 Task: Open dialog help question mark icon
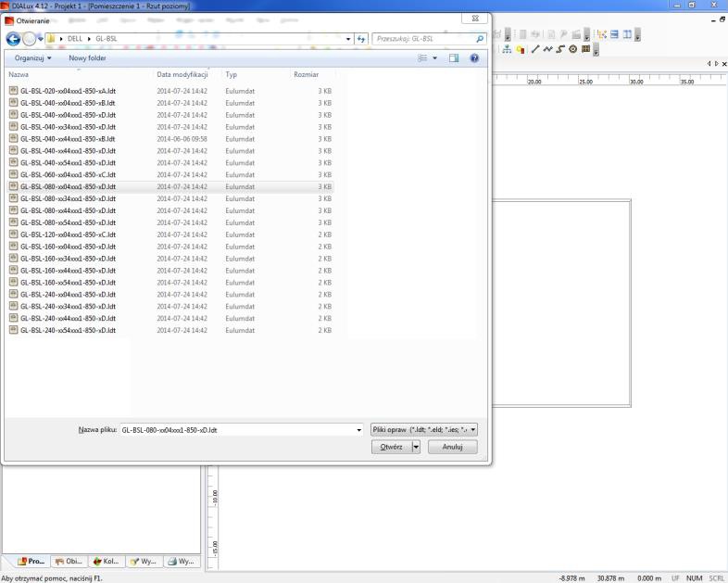click(474, 57)
